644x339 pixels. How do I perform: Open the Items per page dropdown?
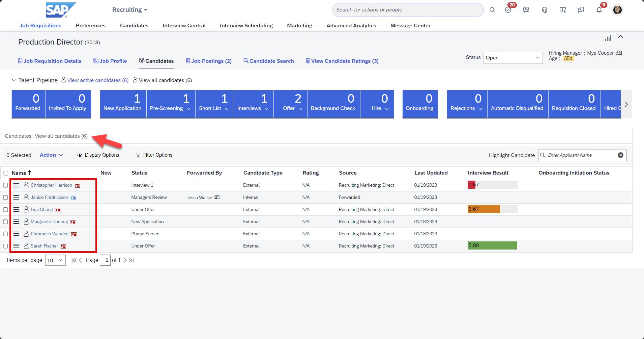click(x=55, y=260)
